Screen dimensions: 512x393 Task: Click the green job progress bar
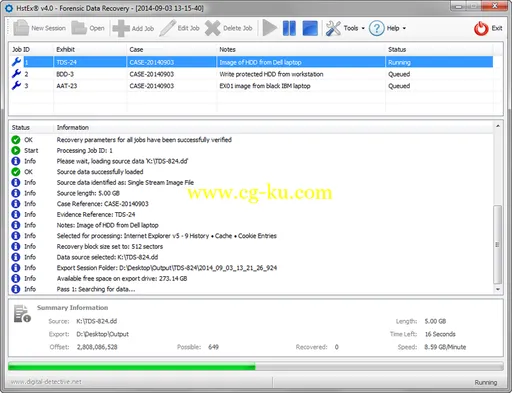point(256,367)
